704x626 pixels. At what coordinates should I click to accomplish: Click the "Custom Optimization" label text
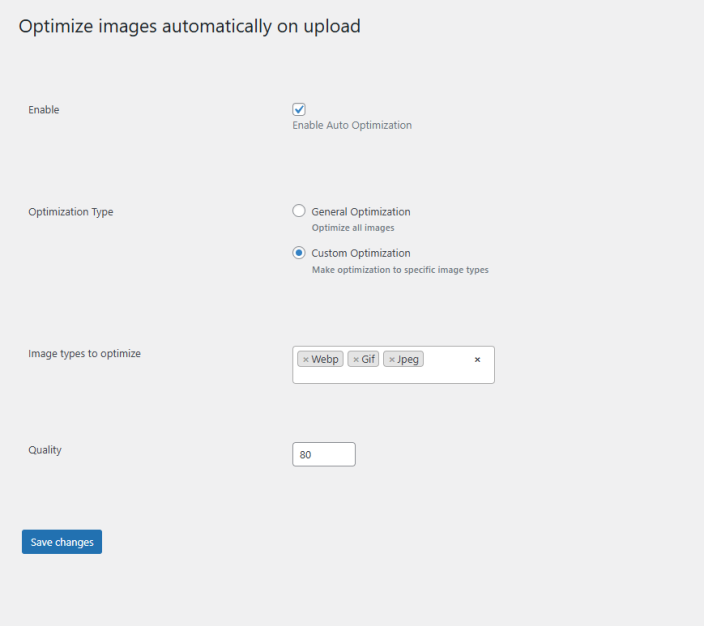point(361,253)
